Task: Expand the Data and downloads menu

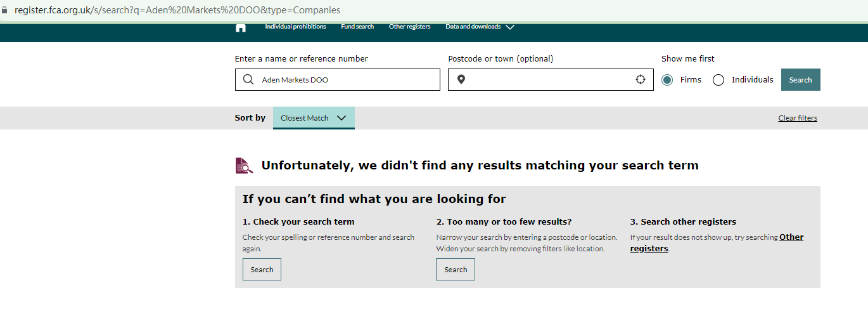Action: pos(480,27)
